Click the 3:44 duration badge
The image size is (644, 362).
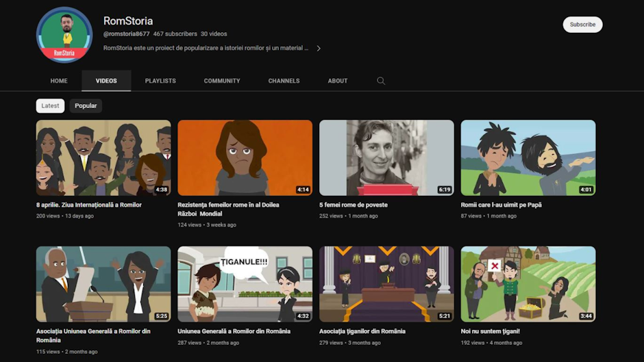[586, 316]
